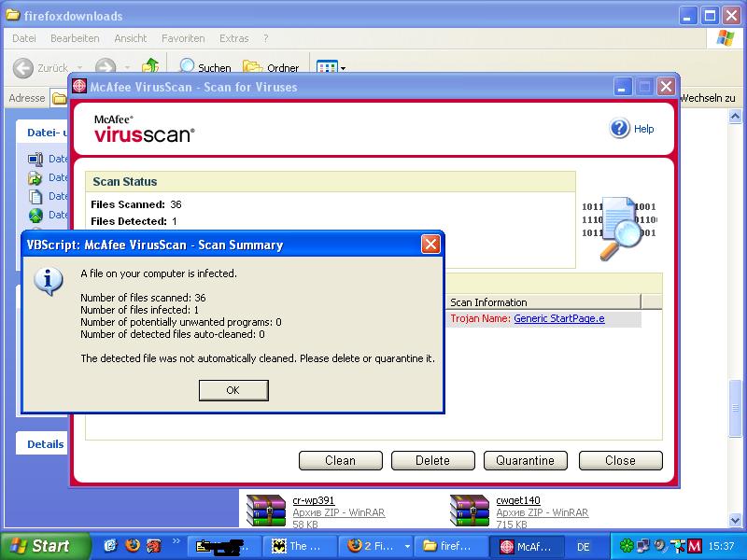
Task: Switch to the 'firef...' folder taskbar button
Action: (x=450, y=546)
